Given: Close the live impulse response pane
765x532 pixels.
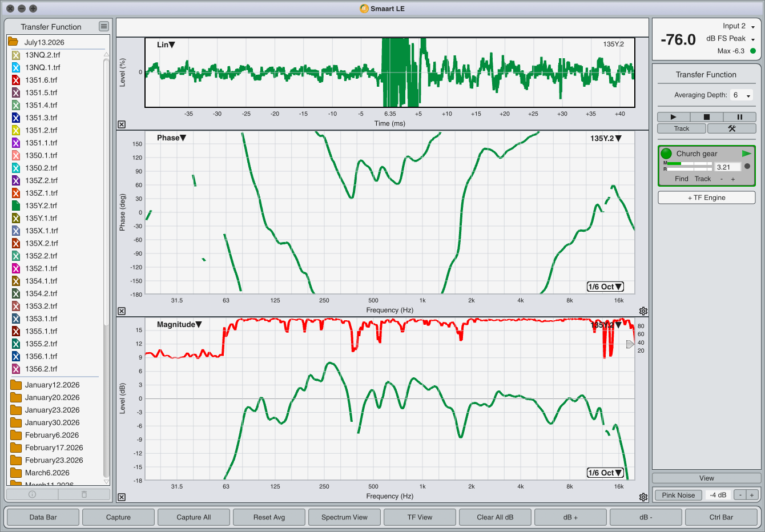Looking at the screenshot, I should (x=122, y=124).
